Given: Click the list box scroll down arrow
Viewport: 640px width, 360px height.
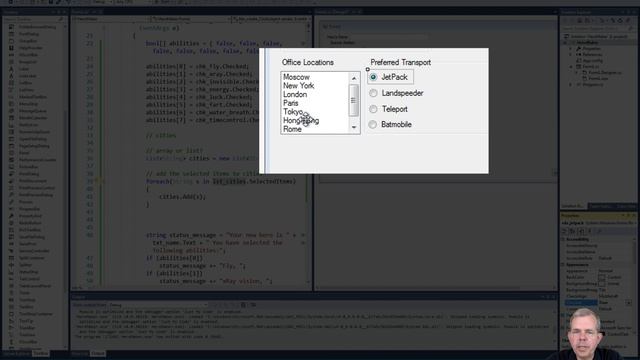Looking at the screenshot, I should (354, 127).
